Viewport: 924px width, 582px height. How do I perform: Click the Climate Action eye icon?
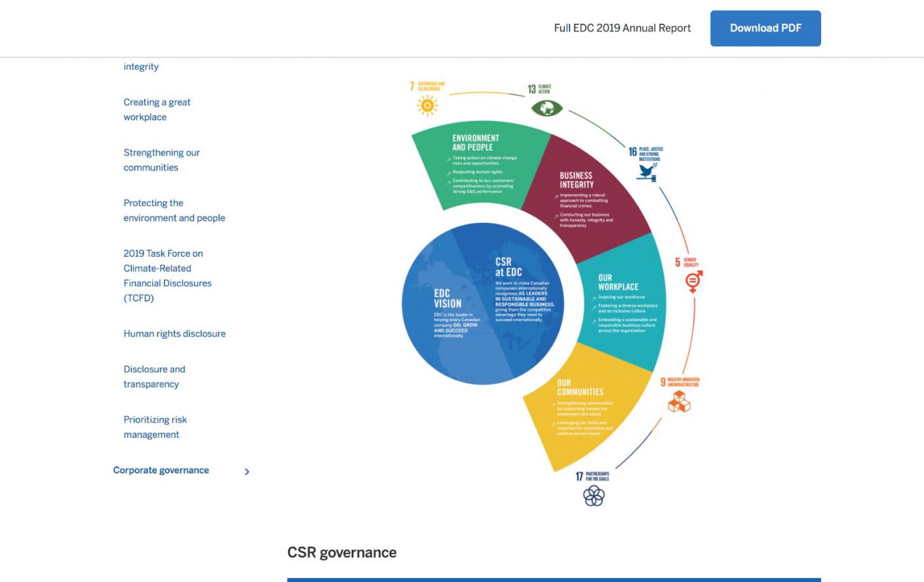tap(547, 107)
